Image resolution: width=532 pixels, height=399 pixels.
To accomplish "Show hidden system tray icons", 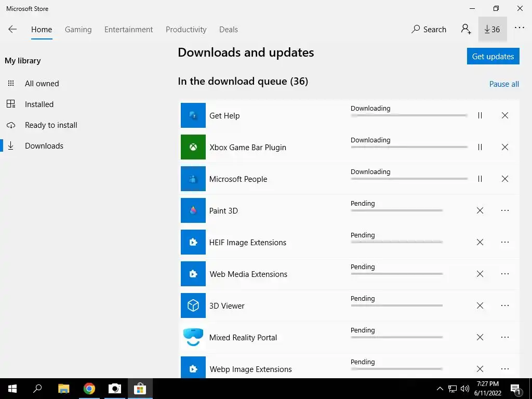I will [x=440, y=389].
